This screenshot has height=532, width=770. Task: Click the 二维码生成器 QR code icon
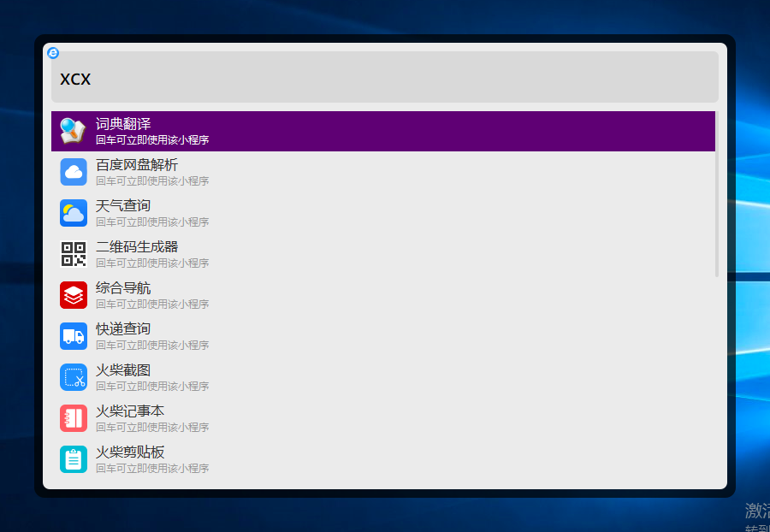click(74, 254)
